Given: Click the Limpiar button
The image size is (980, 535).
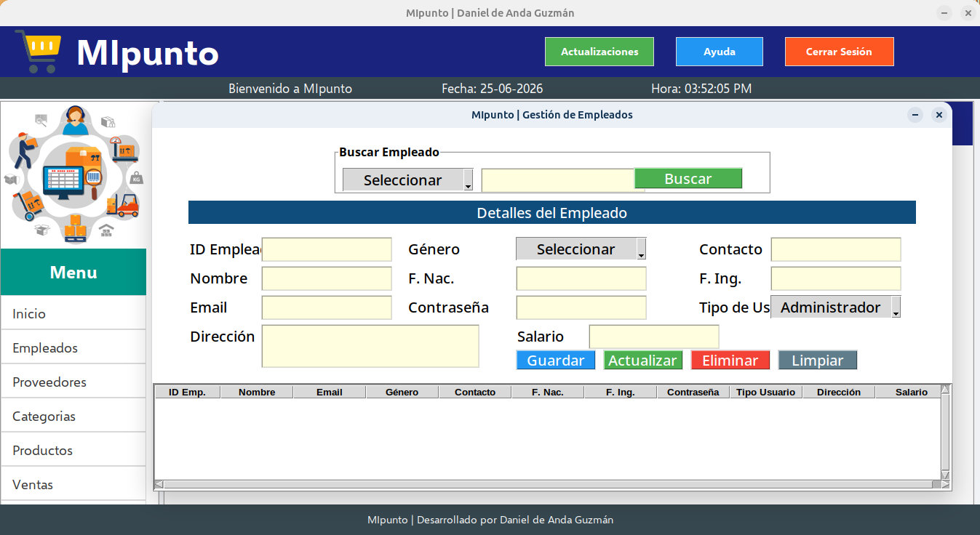Looking at the screenshot, I should tap(818, 361).
